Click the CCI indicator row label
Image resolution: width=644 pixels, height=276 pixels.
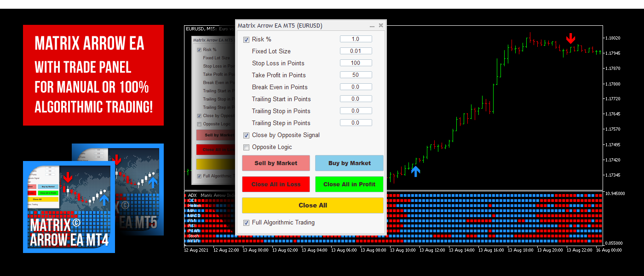coord(192,201)
